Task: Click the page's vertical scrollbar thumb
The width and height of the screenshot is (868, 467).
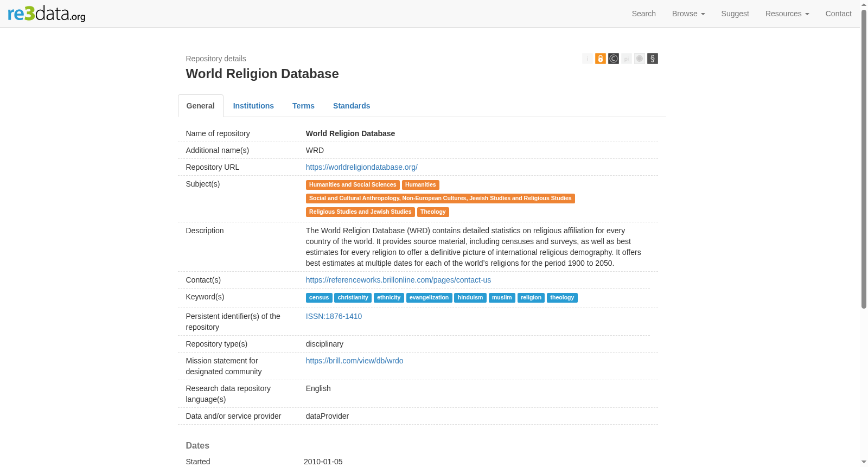Action: (x=864, y=158)
